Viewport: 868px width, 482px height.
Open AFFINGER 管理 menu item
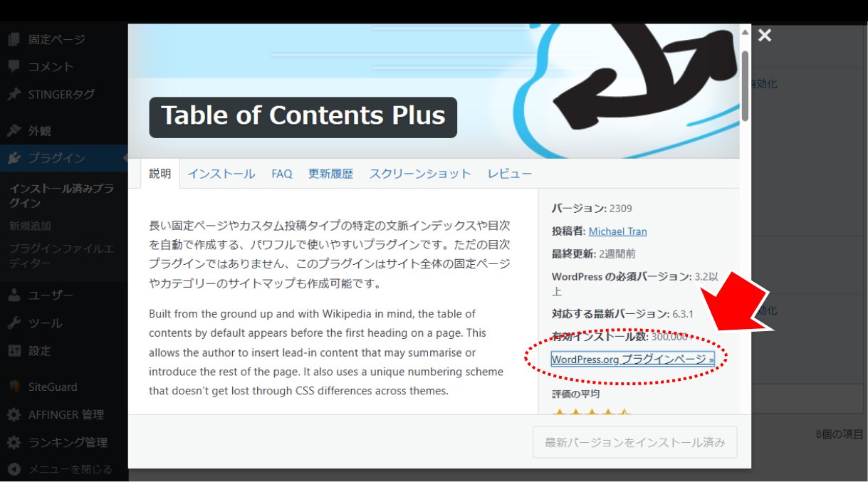66,414
